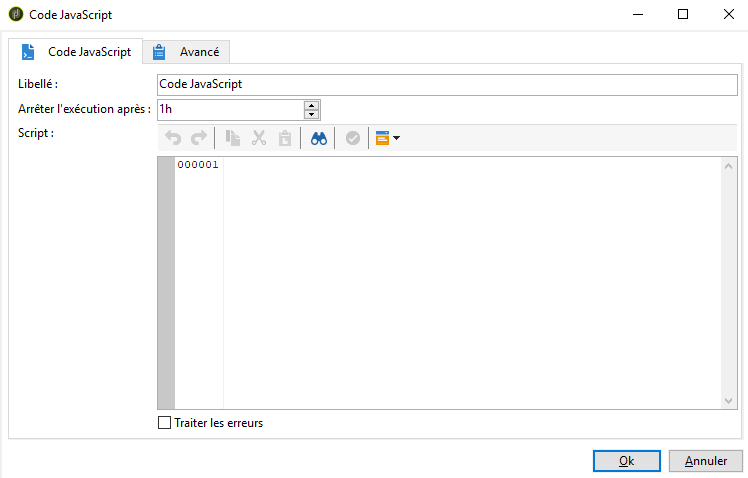Confirm with the Ok button
Viewport: 748px width, 478px height.
(x=626, y=461)
